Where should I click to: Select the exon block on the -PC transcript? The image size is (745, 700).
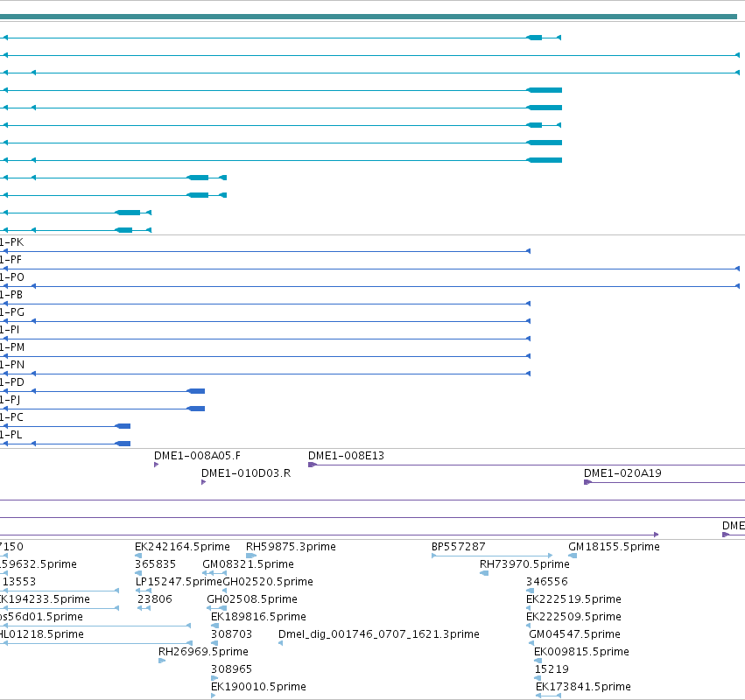coord(123,426)
